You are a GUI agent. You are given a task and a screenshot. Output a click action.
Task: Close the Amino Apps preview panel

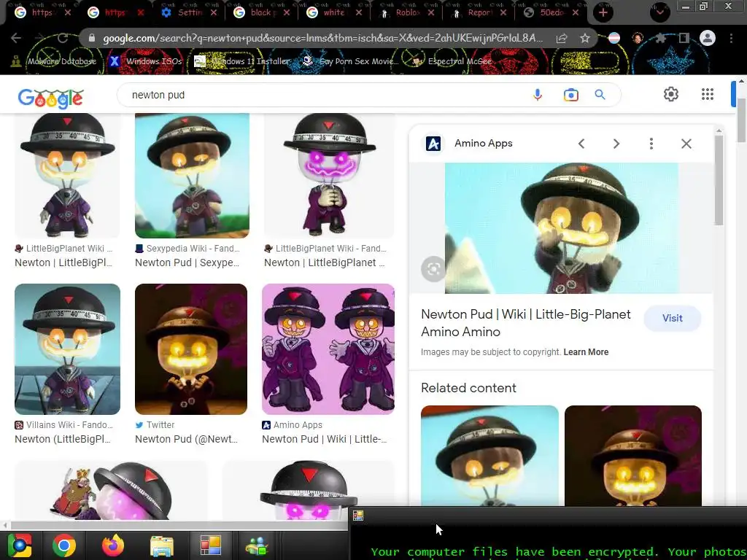(x=686, y=144)
